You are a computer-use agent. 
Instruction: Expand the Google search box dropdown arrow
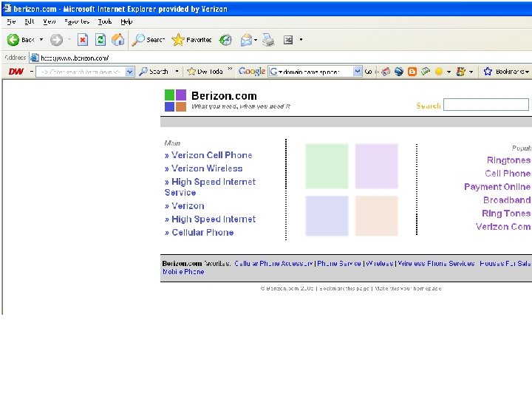(358, 71)
